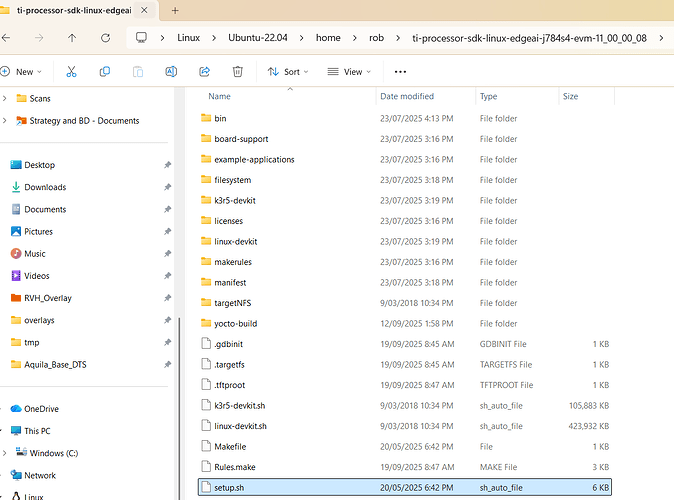Click the .gdbinit file icon
Image resolution: width=674 pixels, height=500 pixels.
(x=206, y=344)
